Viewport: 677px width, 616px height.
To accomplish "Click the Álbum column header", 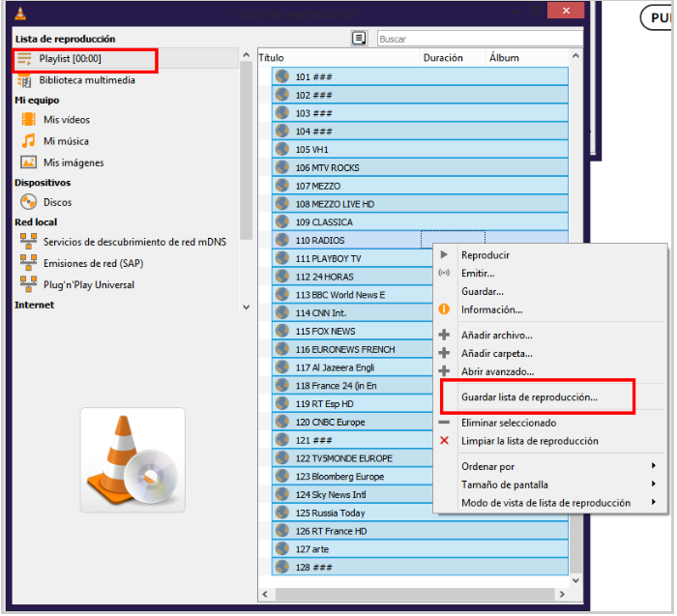I will [527, 57].
